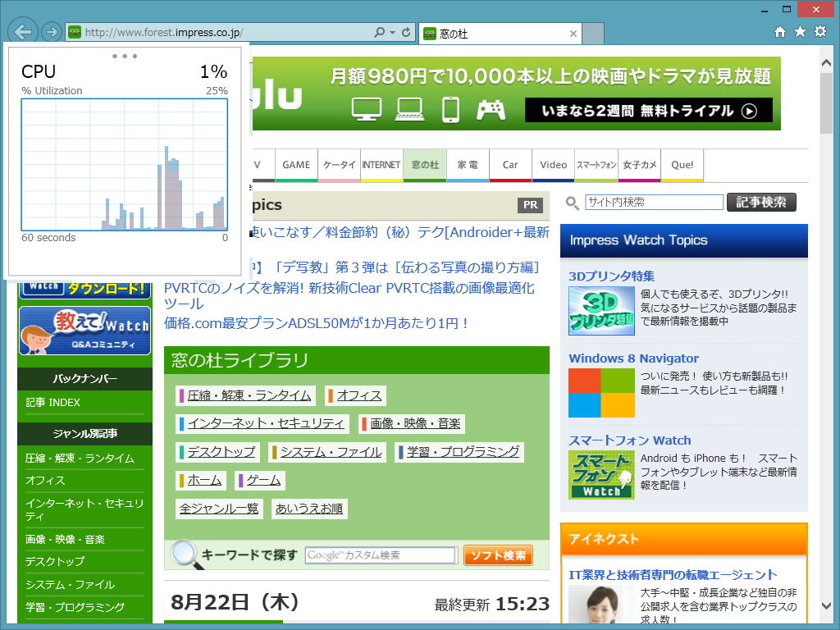Click the favorites star icon
This screenshot has height=630, width=840.
point(799,33)
